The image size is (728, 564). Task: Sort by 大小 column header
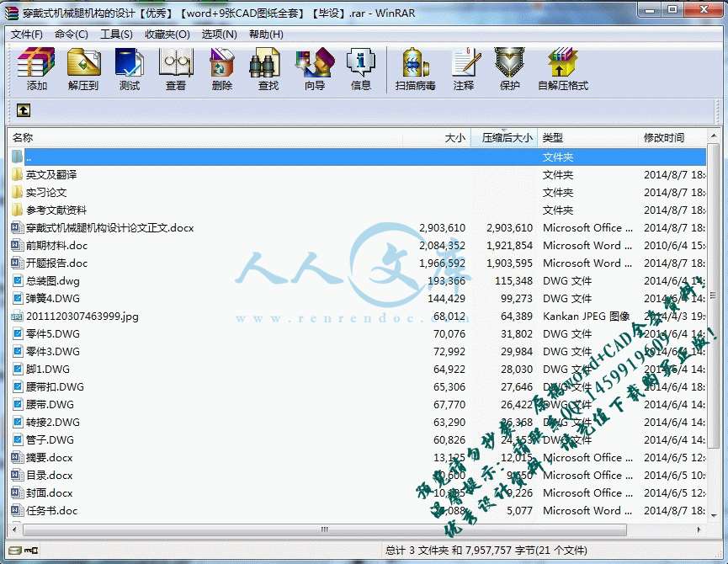(437, 138)
